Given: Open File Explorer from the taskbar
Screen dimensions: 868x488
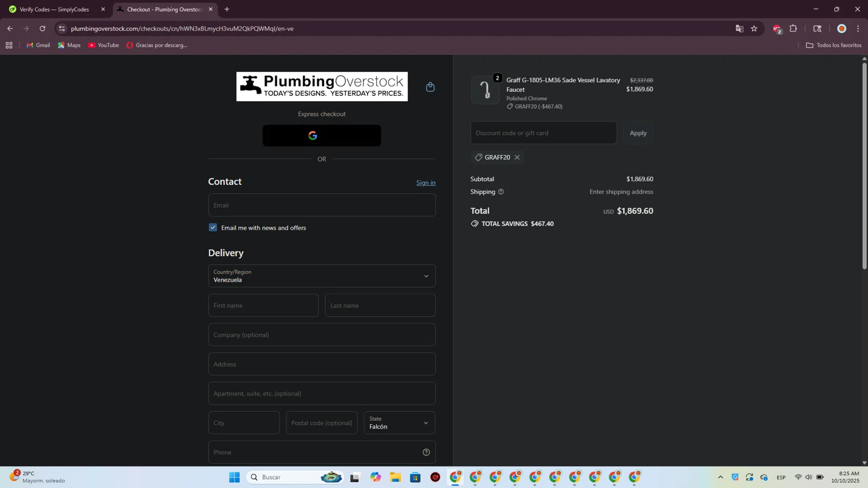Looking at the screenshot, I should (395, 477).
